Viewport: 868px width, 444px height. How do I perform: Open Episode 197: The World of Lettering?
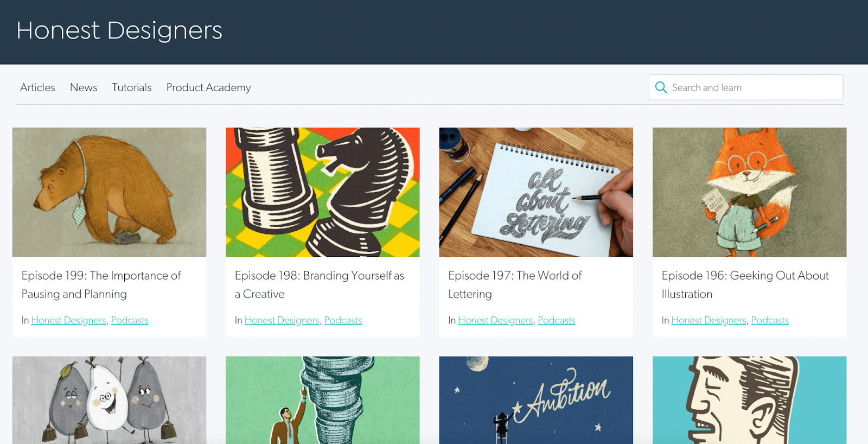[x=514, y=284]
